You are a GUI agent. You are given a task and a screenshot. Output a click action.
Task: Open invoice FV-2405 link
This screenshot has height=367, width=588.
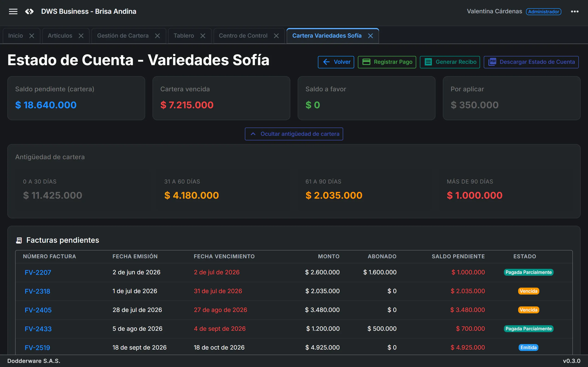[38, 310]
